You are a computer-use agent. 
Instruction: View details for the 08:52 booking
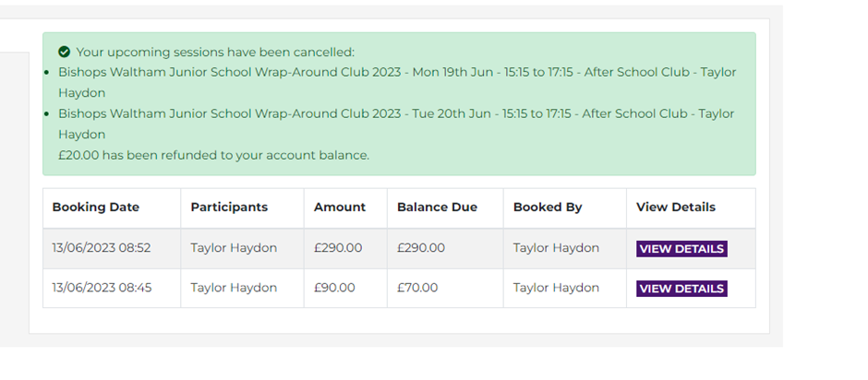(681, 249)
